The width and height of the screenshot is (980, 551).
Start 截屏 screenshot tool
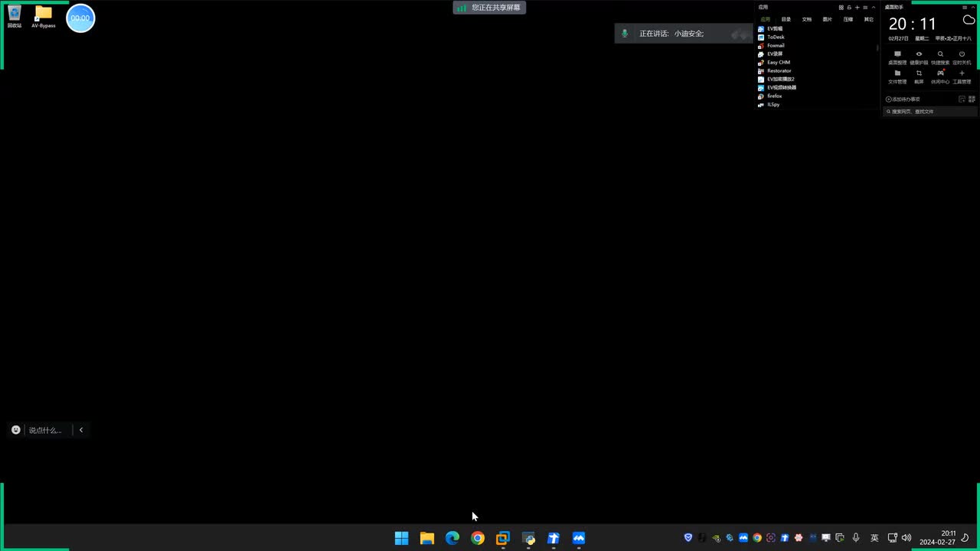pyautogui.click(x=919, y=77)
